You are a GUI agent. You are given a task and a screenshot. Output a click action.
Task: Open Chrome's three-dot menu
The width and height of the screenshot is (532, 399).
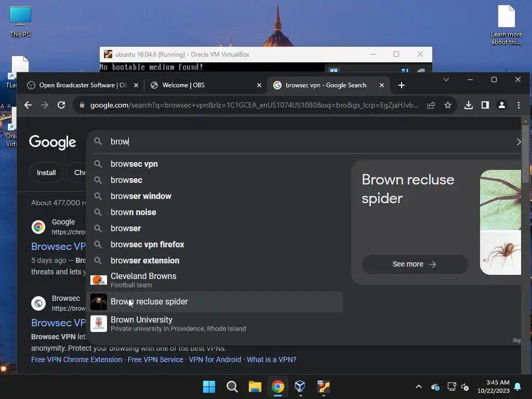pos(518,105)
